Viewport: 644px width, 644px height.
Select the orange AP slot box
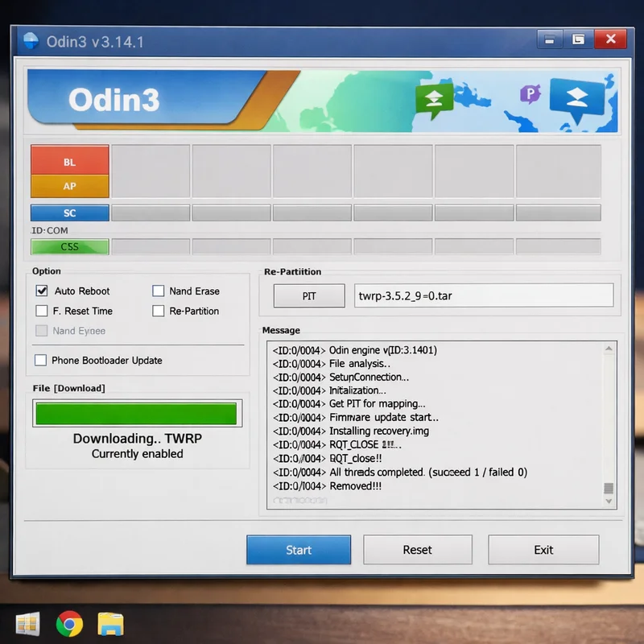[70, 186]
